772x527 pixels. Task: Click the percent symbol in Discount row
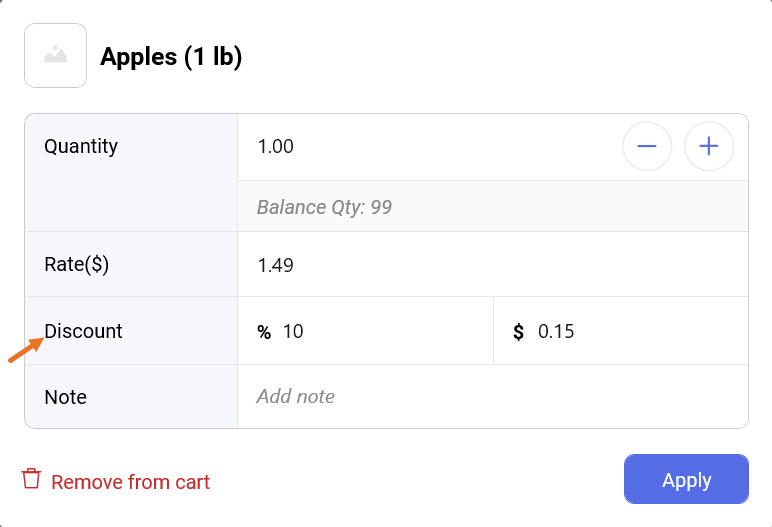click(x=264, y=332)
